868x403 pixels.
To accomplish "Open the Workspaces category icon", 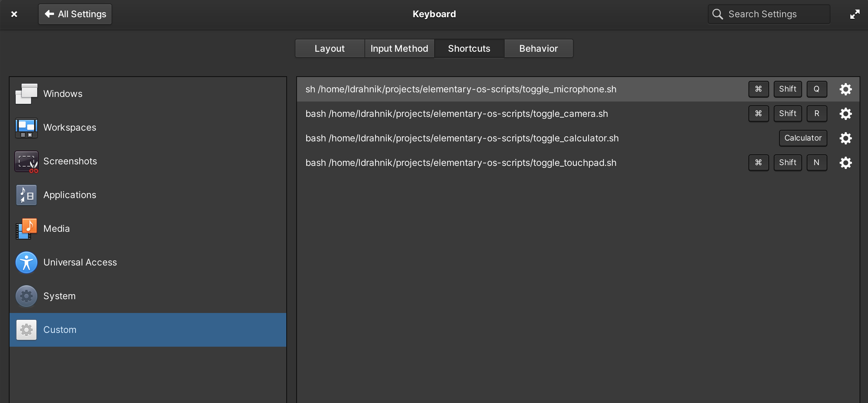I will pyautogui.click(x=26, y=128).
